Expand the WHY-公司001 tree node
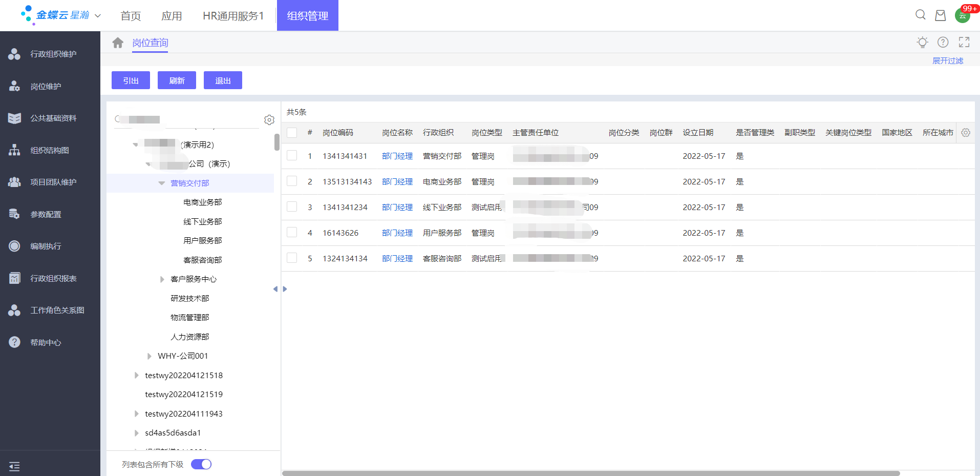Image resolution: width=980 pixels, height=476 pixels. pyautogui.click(x=149, y=356)
